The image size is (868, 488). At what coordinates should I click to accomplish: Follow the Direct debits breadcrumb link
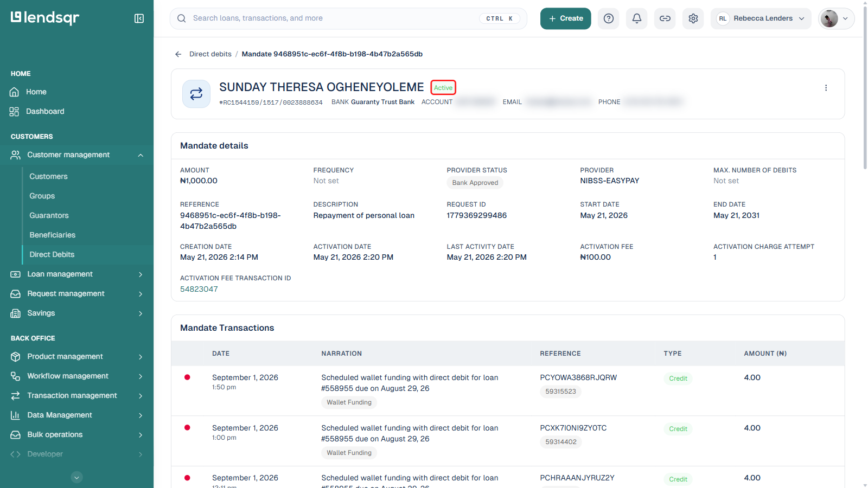(210, 54)
